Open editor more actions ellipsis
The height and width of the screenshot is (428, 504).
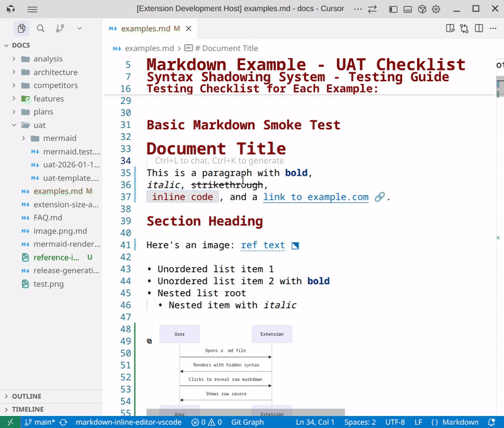493,28
